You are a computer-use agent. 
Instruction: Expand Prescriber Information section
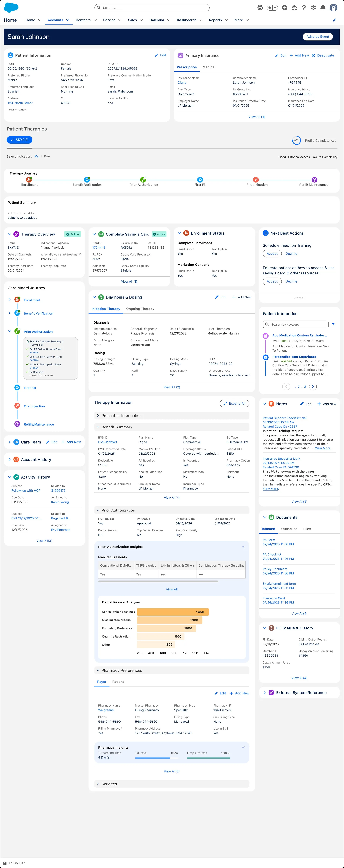[x=98, y=416]
